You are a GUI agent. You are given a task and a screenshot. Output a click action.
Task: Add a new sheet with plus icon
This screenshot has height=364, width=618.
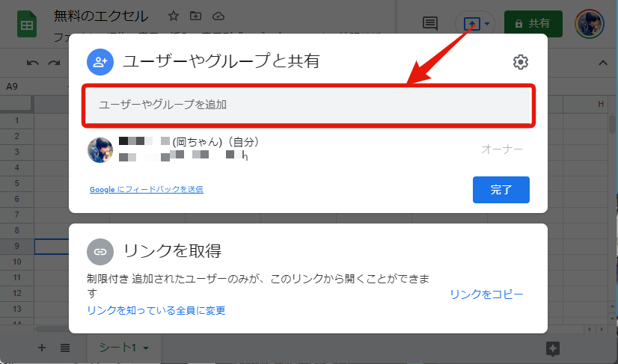click(42, 348)
